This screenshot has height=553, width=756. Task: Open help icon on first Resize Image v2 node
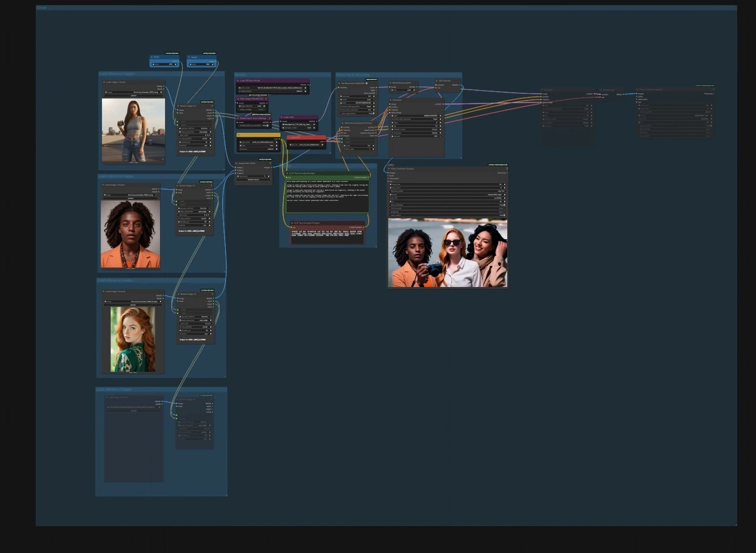(212, 106)
